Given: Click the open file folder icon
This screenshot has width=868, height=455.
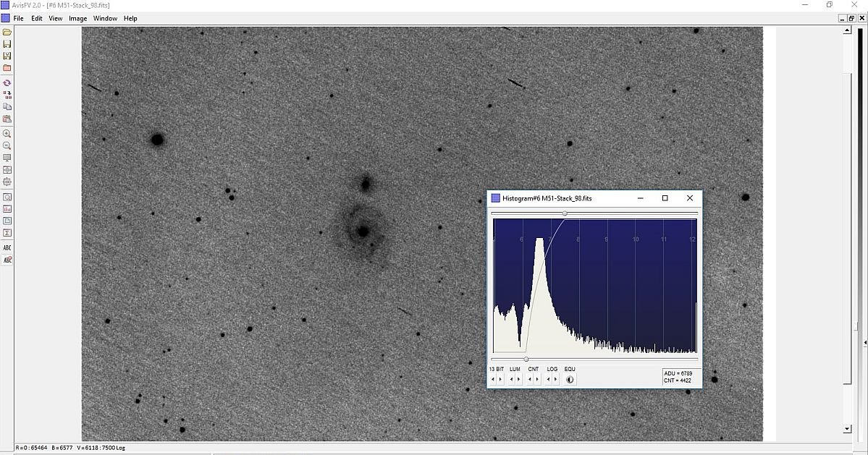Looking at the screenshot, I should point(7,32).
